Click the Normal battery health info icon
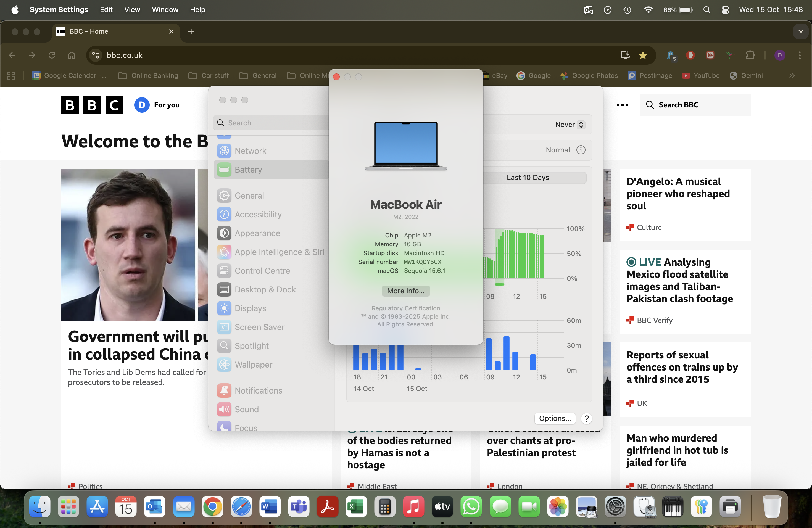812x528 pixels. pyautogui.click(x=581, y=150)
